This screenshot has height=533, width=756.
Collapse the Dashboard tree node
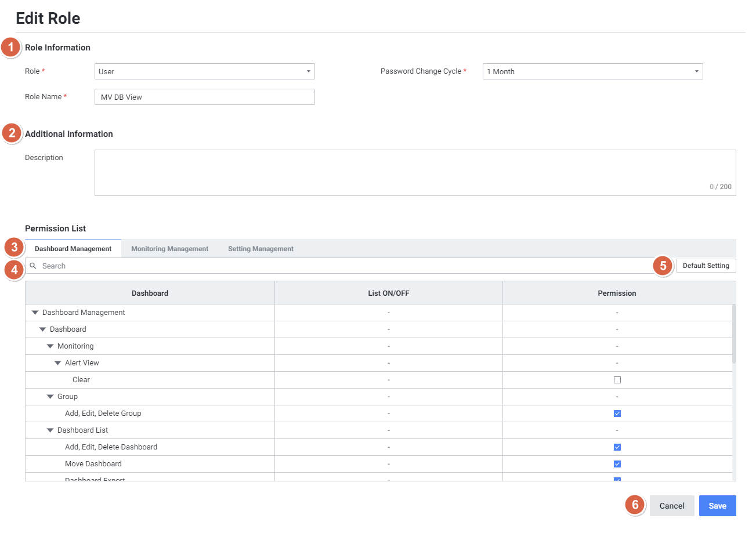42,329
